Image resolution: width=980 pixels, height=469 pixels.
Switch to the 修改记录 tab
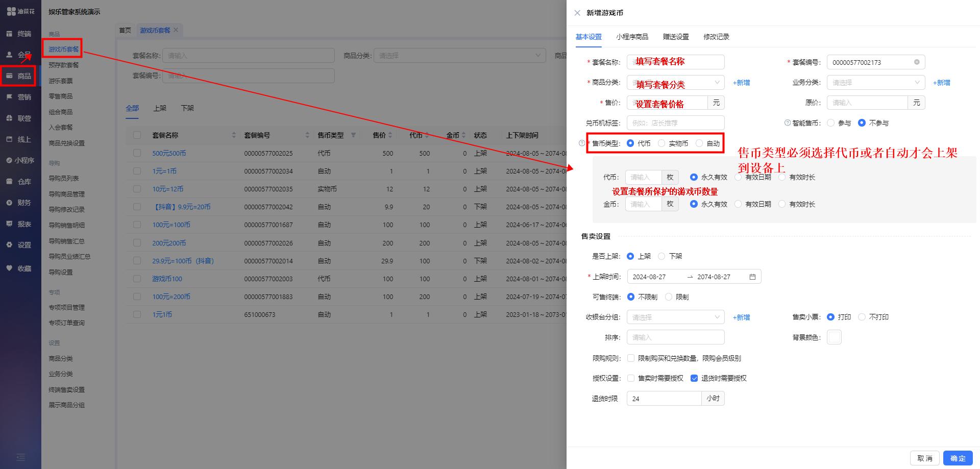(x=716, y=37)
